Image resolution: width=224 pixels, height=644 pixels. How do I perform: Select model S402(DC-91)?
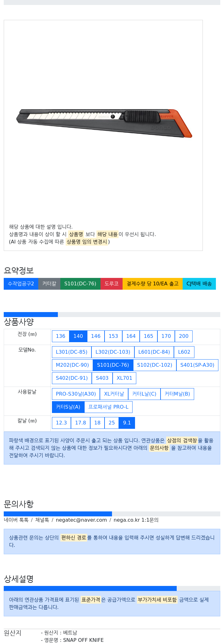(72, 378)
